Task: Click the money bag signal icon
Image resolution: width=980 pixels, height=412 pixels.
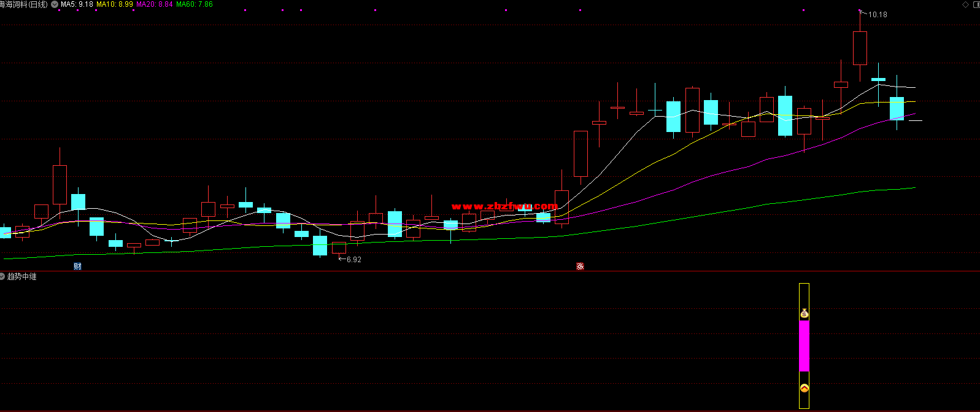Action: pos(804,314)
